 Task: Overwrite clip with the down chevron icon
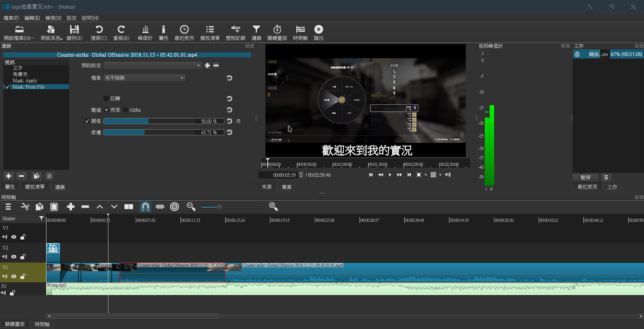tap(114, 207)
